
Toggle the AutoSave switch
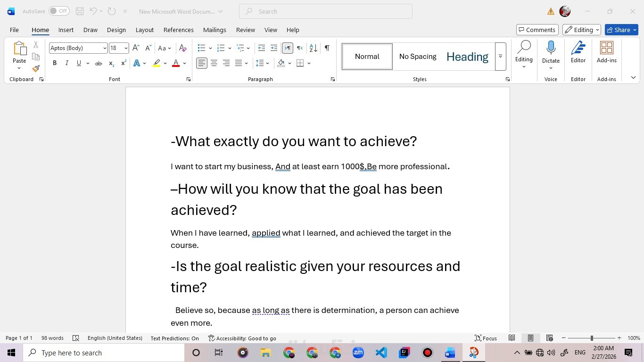pyautogui.click(x=59, y=11)
